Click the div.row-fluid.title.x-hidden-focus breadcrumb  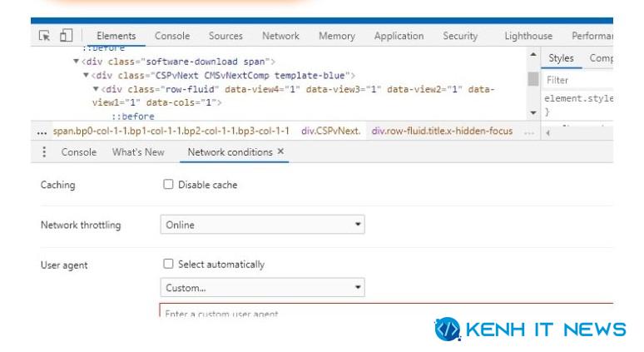[x=442, y=131]
